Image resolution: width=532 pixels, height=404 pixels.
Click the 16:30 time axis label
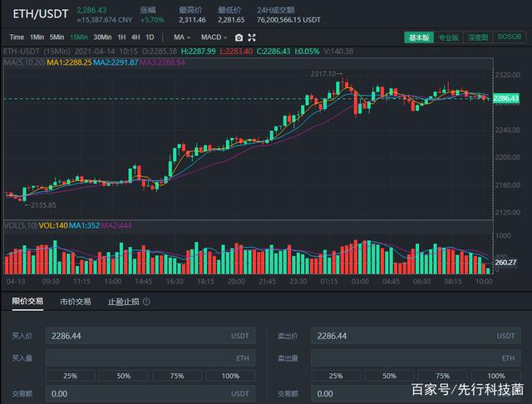coord(175,281)
